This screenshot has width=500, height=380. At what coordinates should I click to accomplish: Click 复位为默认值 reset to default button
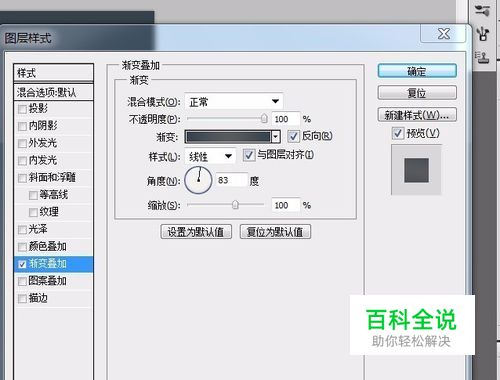[275, 232]
